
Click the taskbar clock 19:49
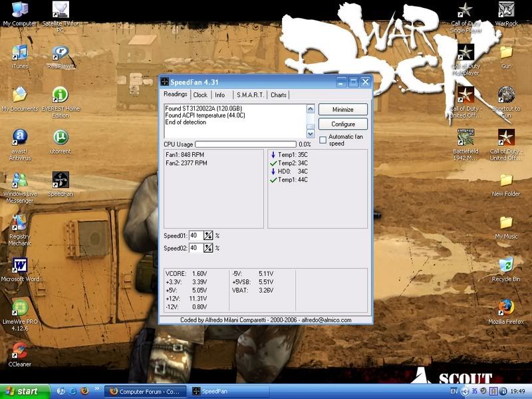517,391
